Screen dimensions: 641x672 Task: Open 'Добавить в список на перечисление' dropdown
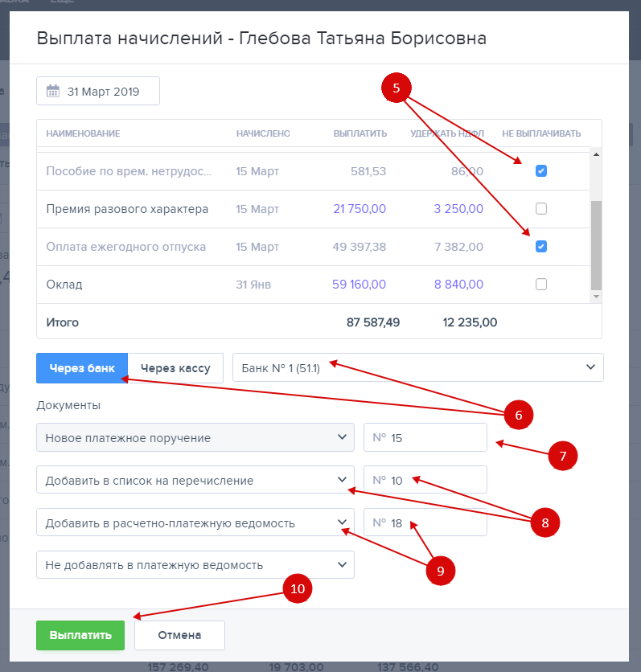pos(195,481)
